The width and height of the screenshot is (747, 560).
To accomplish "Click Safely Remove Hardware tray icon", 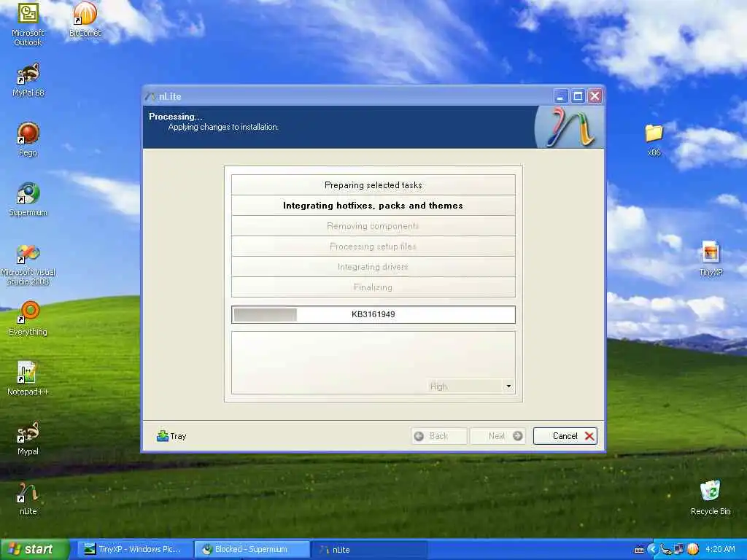I will (x=665, y=550).
